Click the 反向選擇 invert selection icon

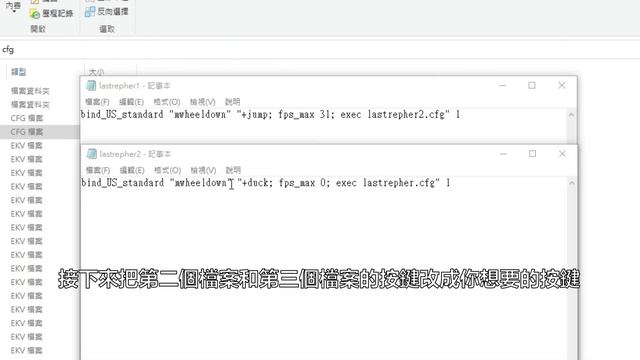point(90,12)
